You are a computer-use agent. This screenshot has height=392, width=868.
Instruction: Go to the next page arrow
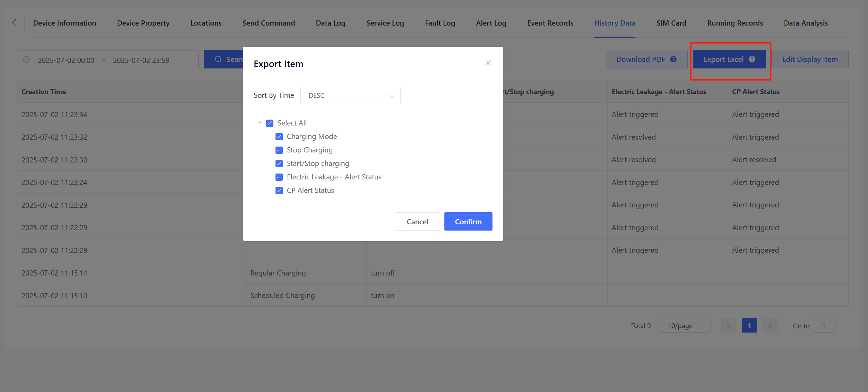[770, 325]
